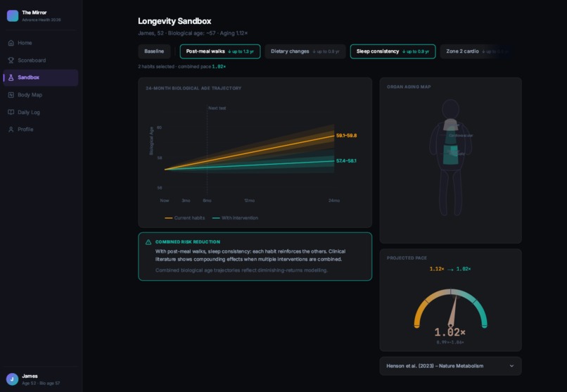Click the projected pace gauge needle
Viewport: 567px width, 392px height.
tap(453, 311)
